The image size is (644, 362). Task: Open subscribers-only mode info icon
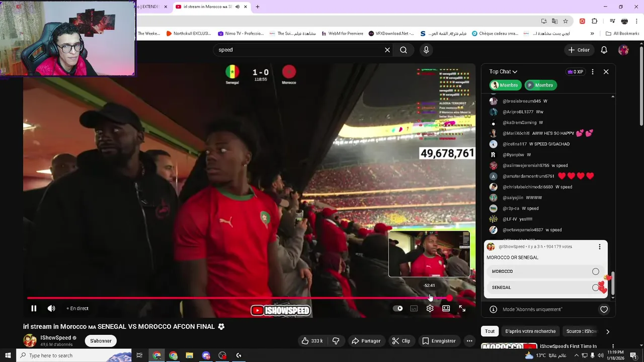point(493,310)
